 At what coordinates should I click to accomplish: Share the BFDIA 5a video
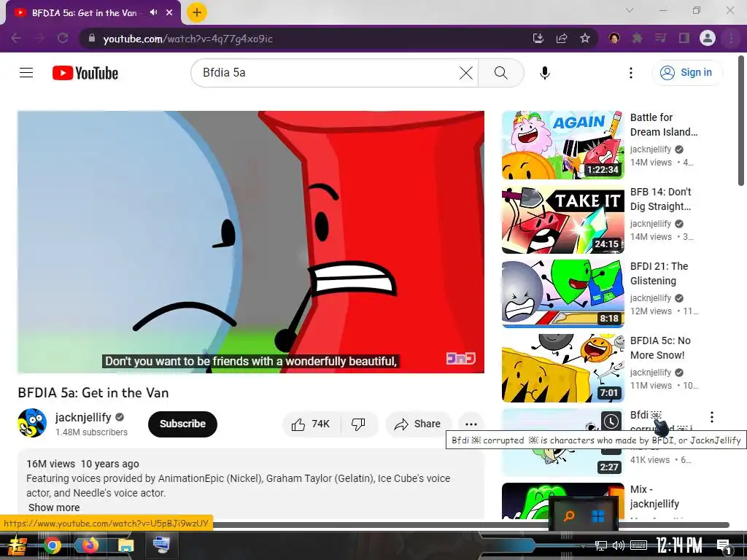click(x=418, y=424)
